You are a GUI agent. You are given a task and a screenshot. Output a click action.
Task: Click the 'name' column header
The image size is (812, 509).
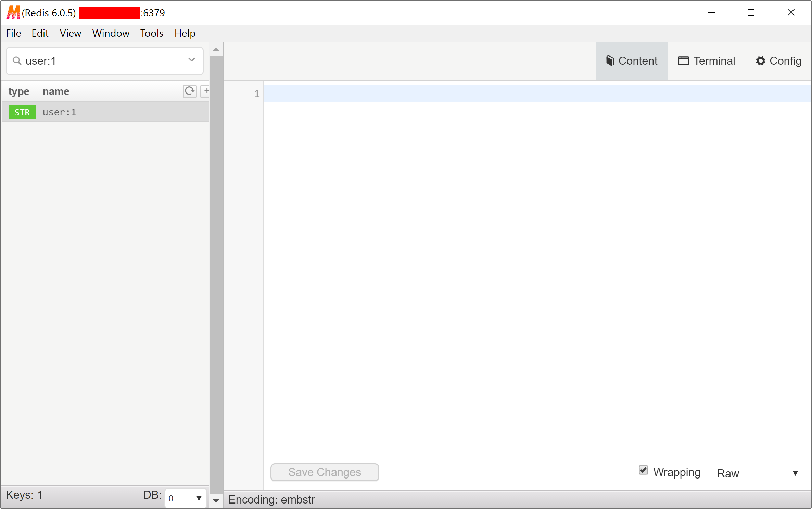(x=56, y=91)
